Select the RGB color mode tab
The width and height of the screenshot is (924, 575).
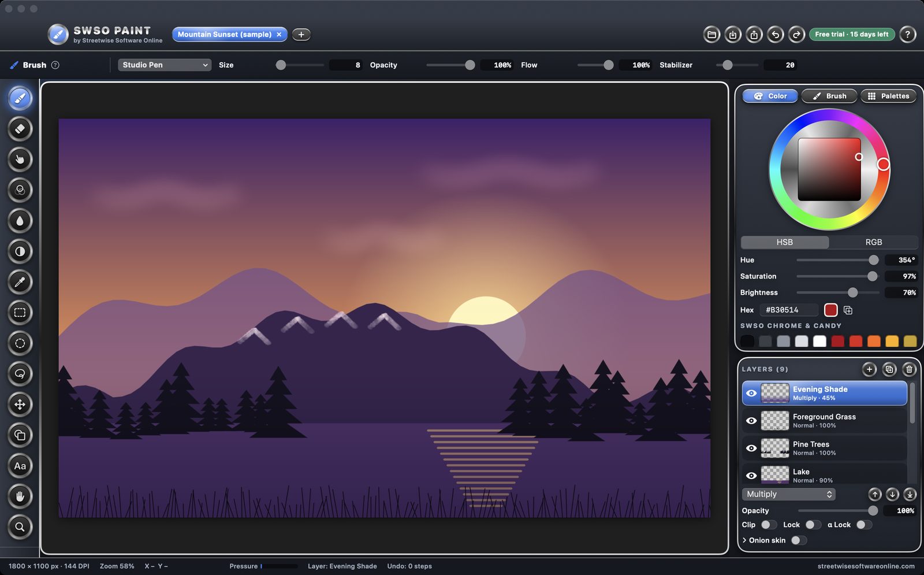[873, 242]
